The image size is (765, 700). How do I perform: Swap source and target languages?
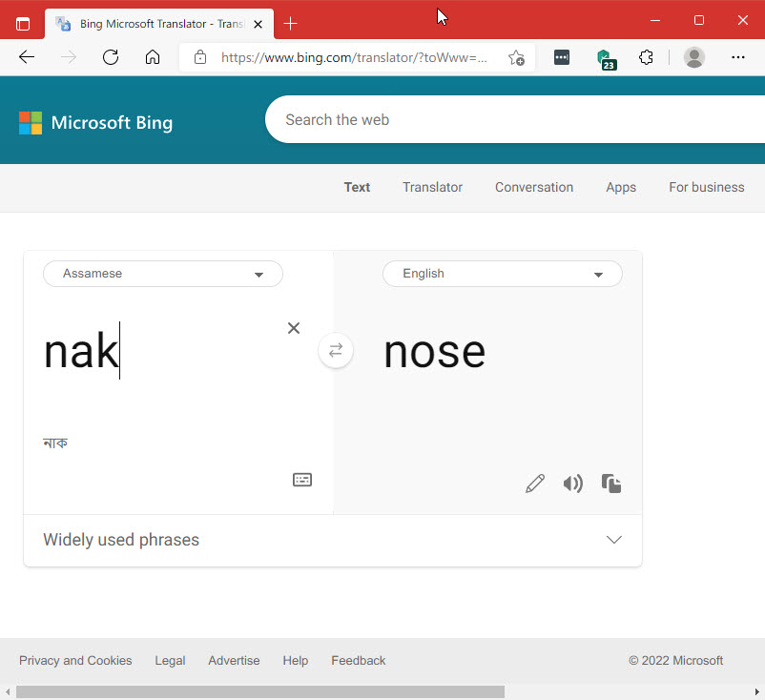(336, 351)
